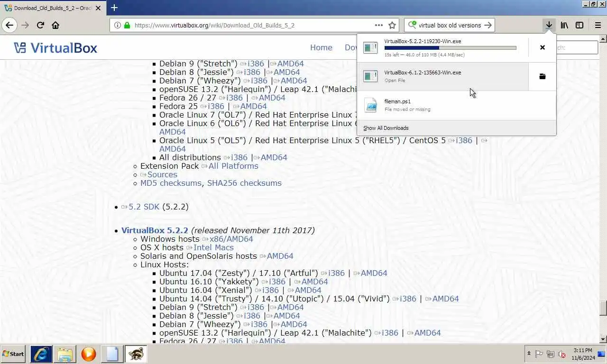Open a new browser tab

click(x=114, y=8)
